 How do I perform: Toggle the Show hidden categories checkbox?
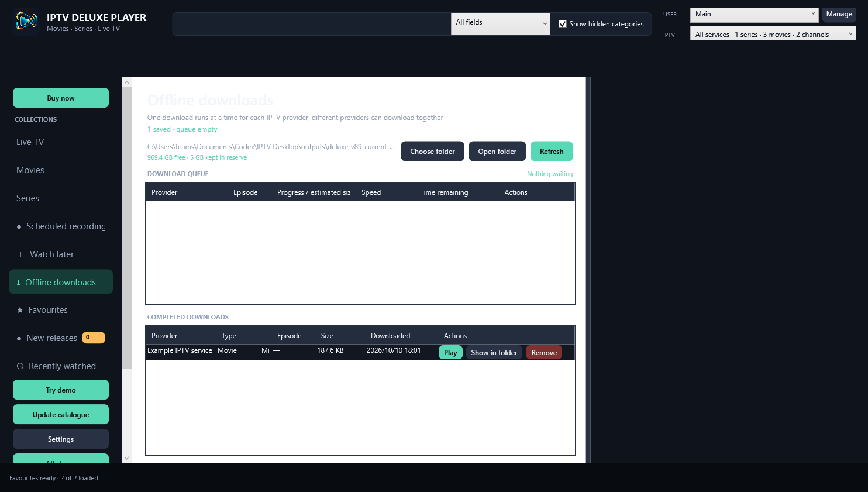pyautogui.click(x=563, y=24)
